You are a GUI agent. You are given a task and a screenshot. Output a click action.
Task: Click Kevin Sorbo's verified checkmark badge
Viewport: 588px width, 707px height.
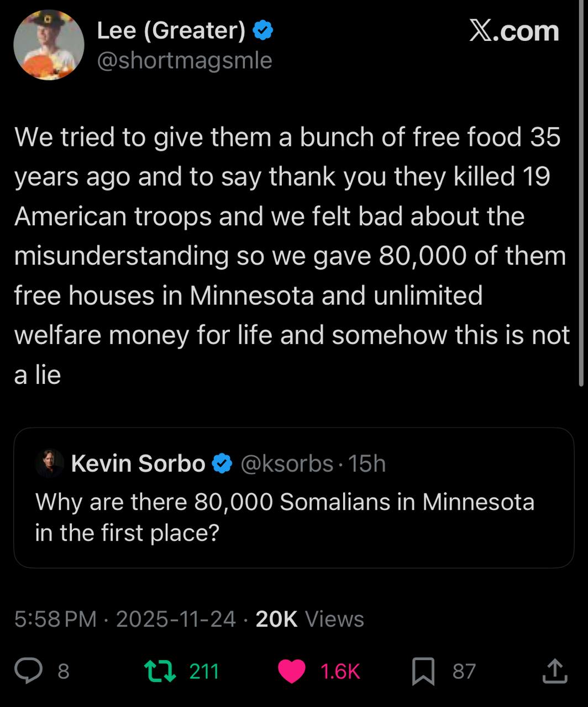point(222,463)
